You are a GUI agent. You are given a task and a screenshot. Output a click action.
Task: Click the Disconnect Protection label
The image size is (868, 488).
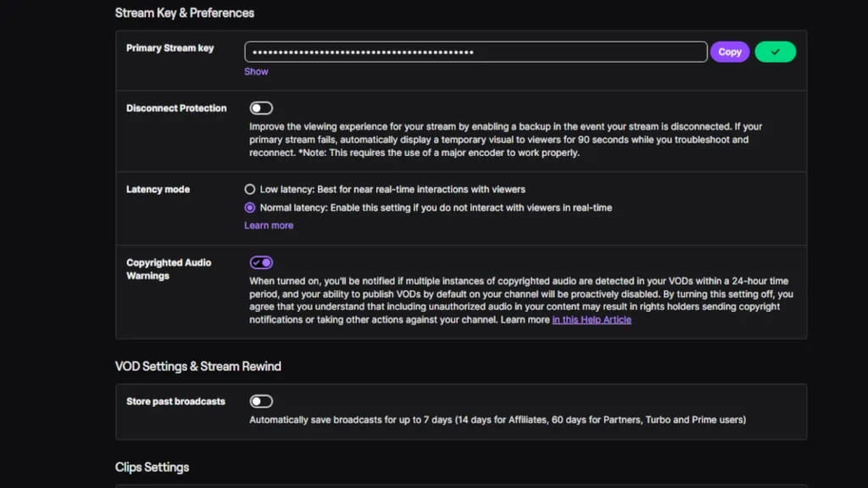[176, 108]
